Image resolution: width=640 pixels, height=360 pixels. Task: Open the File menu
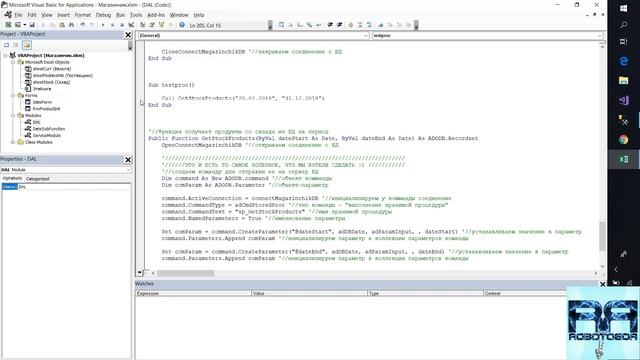click(18, 15)
